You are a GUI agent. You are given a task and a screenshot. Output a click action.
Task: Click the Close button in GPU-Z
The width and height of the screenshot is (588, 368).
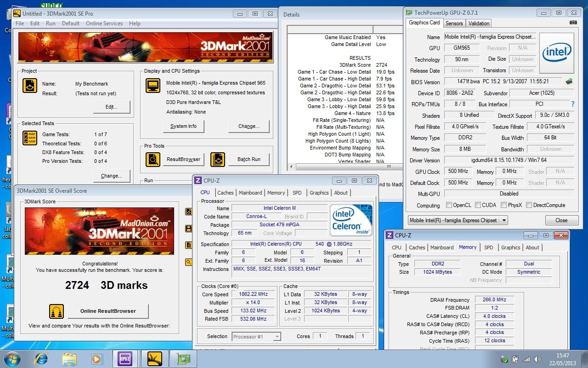(561, 220)
